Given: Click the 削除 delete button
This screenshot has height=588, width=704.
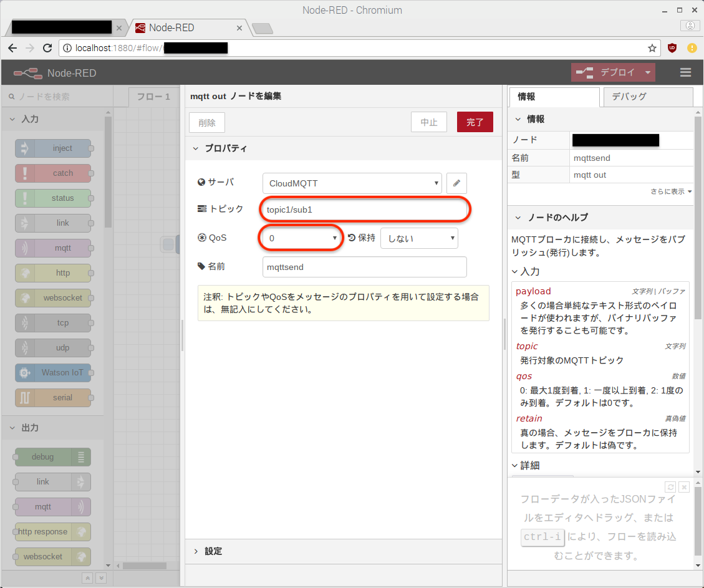Looking at the screenshot, I should [x=207, y=123].
